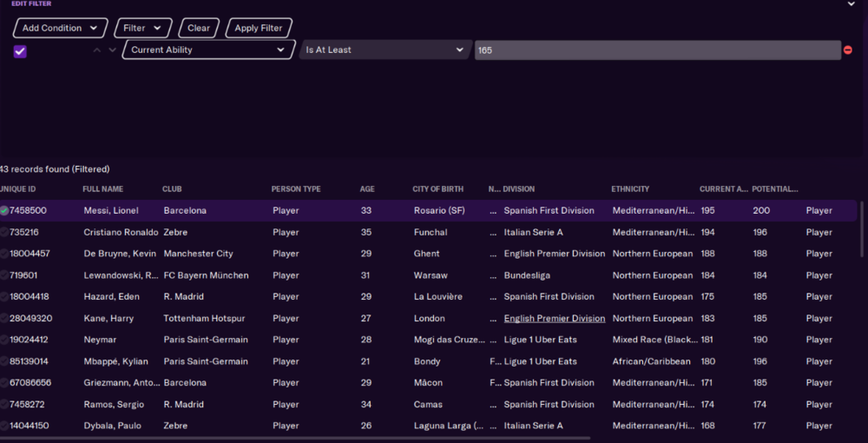Open the Filter dropdown menu
This screenshot has width=868, height=443.
coord(143,28)
